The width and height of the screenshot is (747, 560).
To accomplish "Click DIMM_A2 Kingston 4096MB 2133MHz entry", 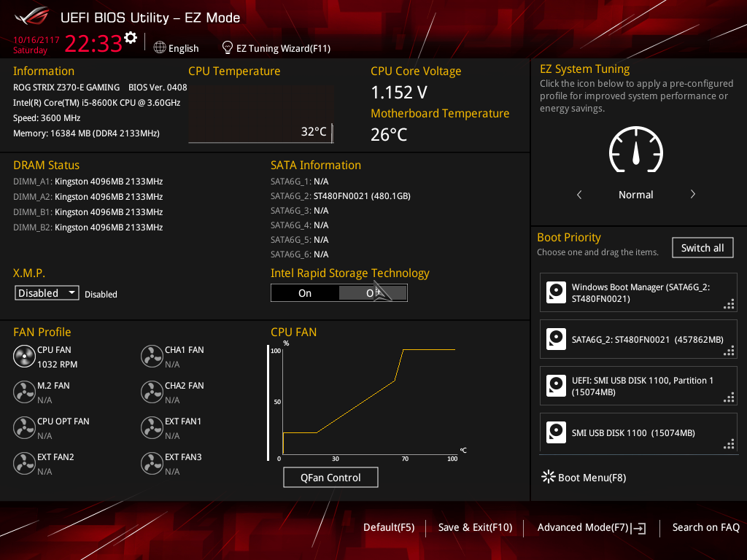I will click(x=88, y=197).
